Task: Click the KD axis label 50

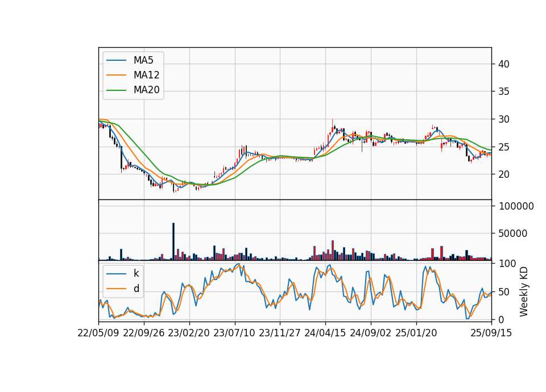Action: pos(504,292)
